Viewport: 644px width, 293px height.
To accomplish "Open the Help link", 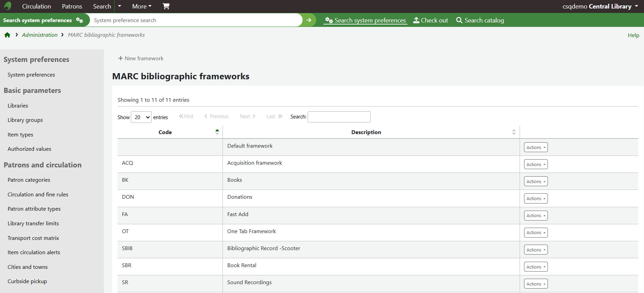I will point(633,35).
